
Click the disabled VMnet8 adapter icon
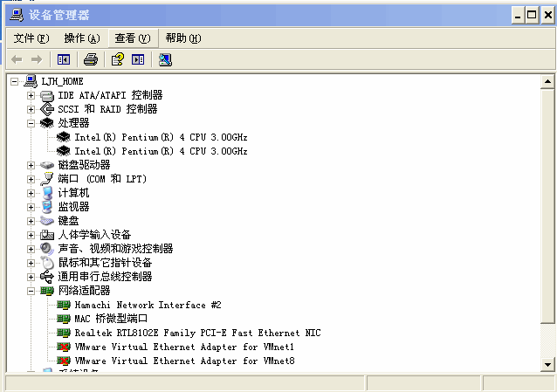coord(64,361)
